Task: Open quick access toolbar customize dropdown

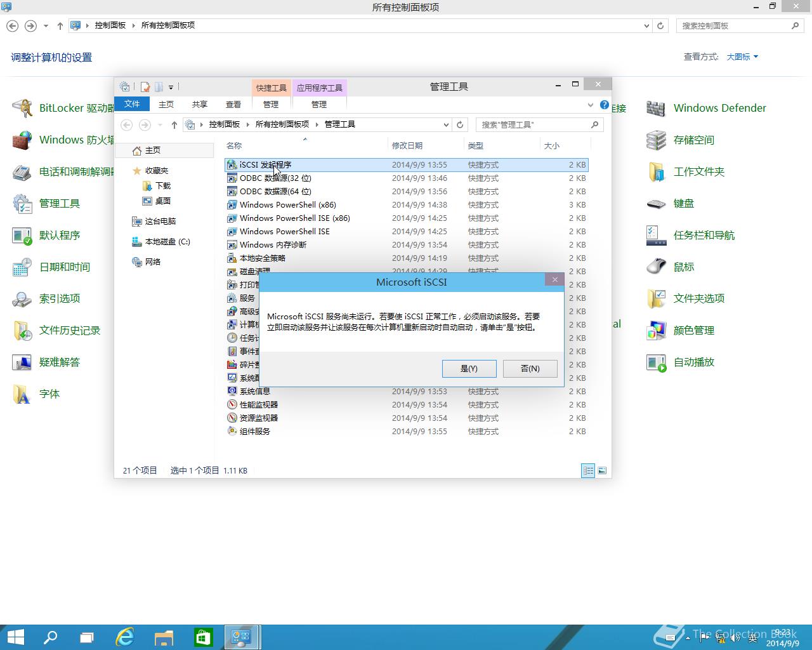Action: click(x=171, y=87)
